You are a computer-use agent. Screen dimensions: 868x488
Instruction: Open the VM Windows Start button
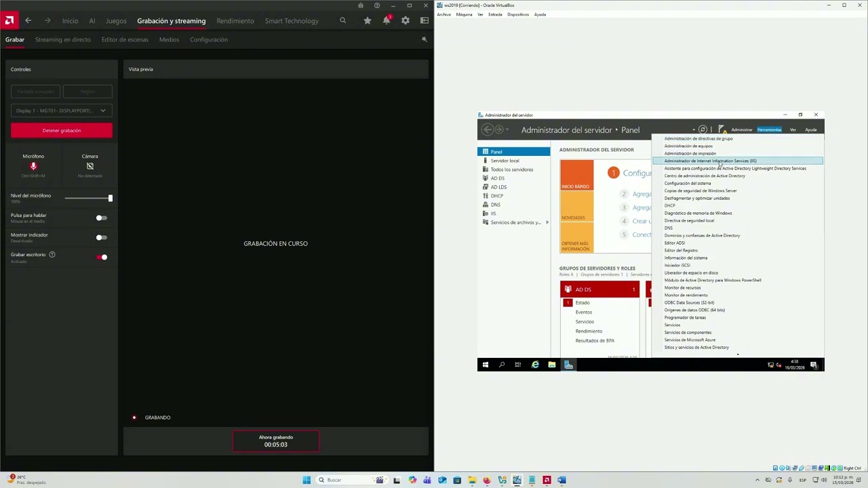[x=485, y=365]
